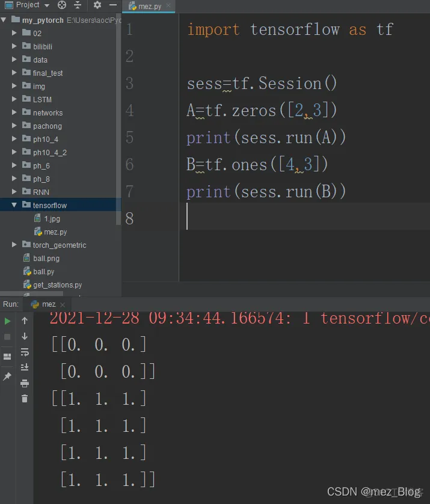Select the mez.py editor tab

[148, 6]
